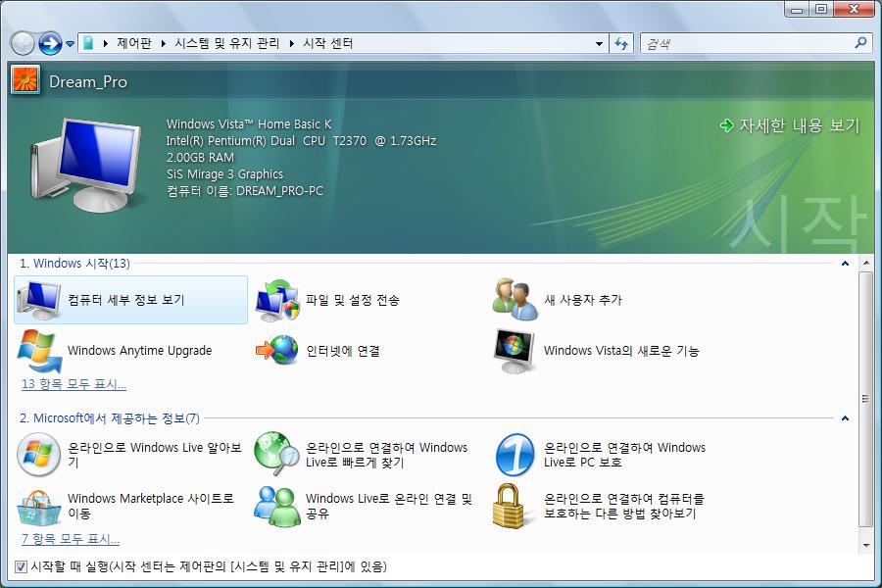Maximize the 시작 센터 window
Image resolution: width=882 pixels, height=588 pixels.
[x=821, y=9]
